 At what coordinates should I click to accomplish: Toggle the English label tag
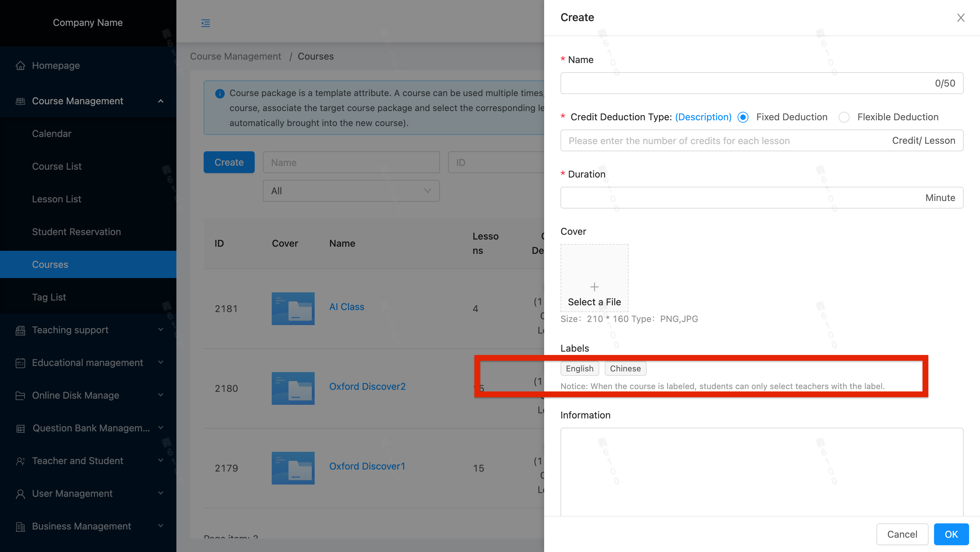[580, 368]
